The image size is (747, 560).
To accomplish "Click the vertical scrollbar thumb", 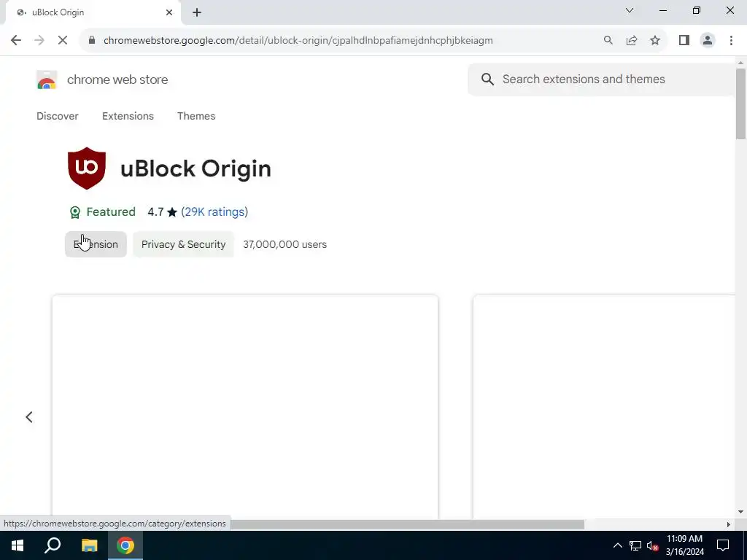I will tap(740, 104).
